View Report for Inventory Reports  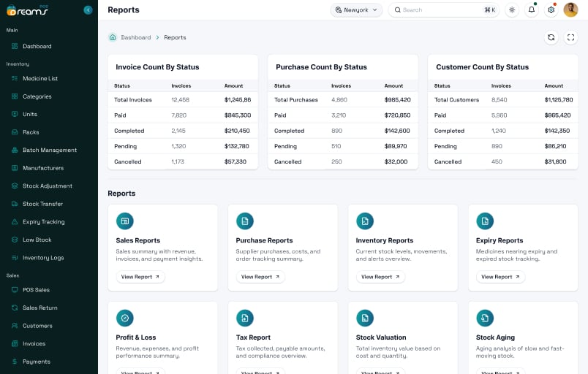pos(380,277)
